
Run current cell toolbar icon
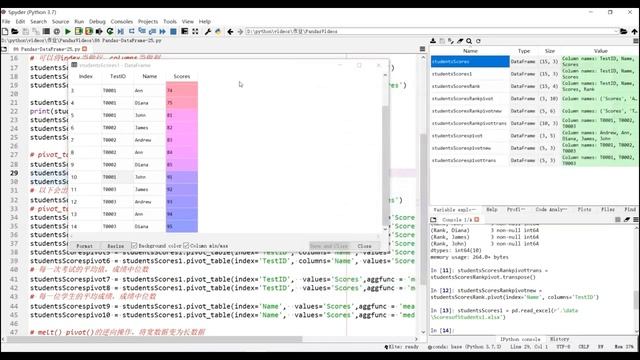click(78, 31)
